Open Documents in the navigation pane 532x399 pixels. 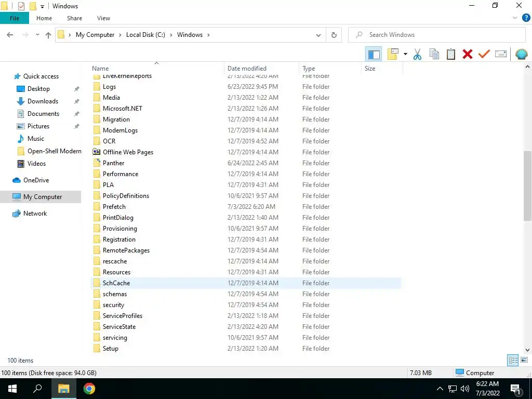pos(43,114)
